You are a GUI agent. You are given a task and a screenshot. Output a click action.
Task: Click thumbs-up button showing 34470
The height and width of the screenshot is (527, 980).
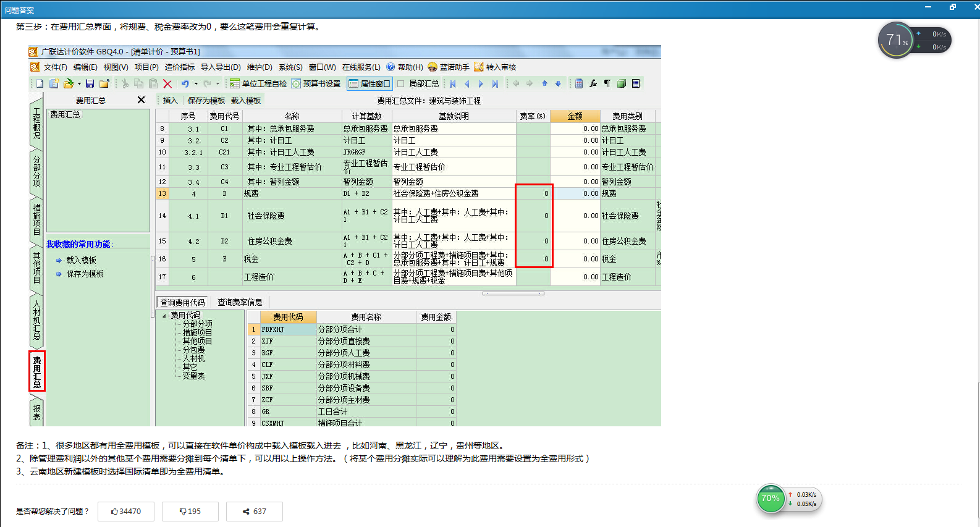(x=126, y=512)
